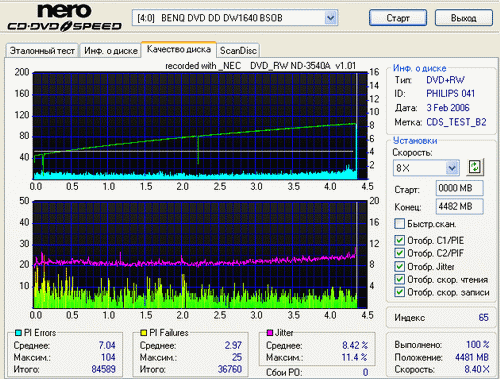500x379 pixels.
Task: Uncheck Отобр. C1/PIE checkbox
Action: pyautogui.click(x=399, y=240)
